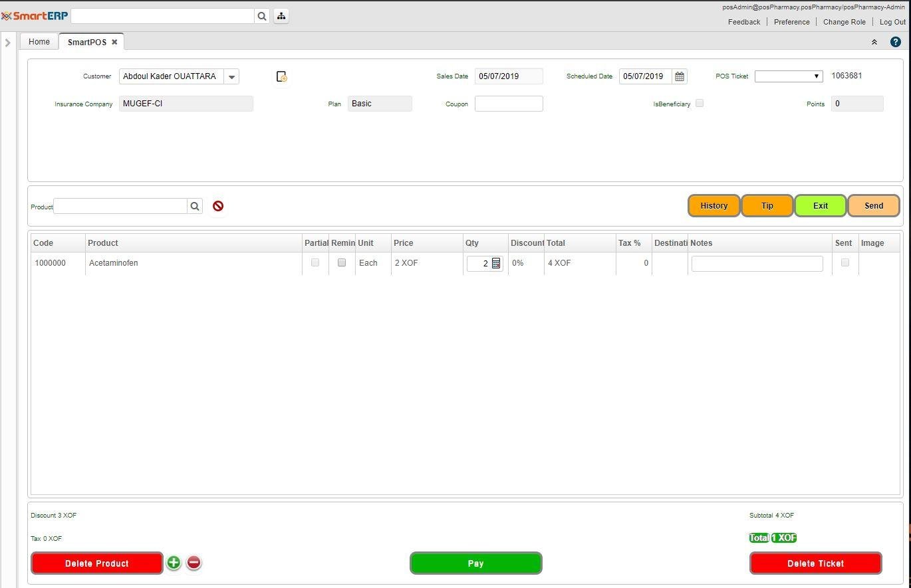Image resolution: width=911 pixels, height=588 pixels.
Task: Switch to the Home tab
Action: pos(39,42)
